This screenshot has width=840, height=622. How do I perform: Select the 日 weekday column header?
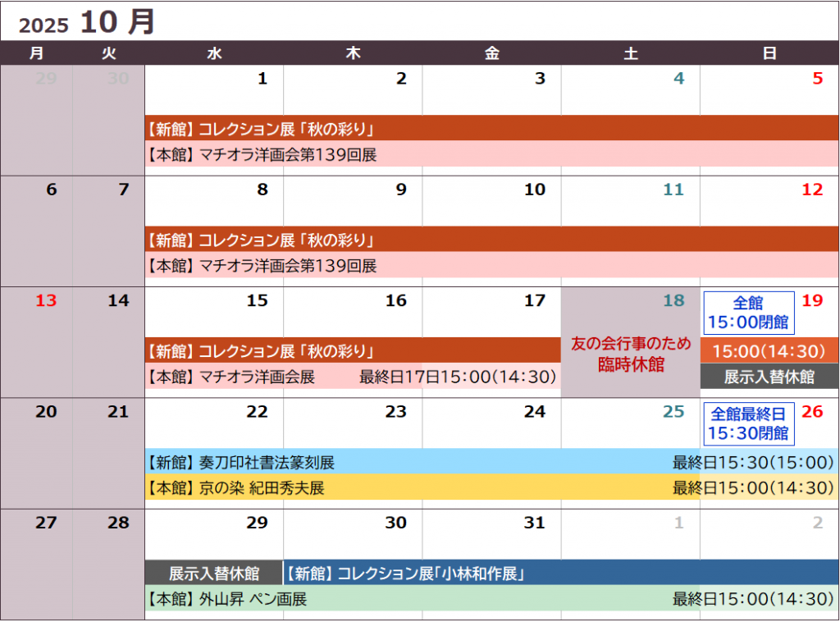pyautogui.click(x=769, y=53)
